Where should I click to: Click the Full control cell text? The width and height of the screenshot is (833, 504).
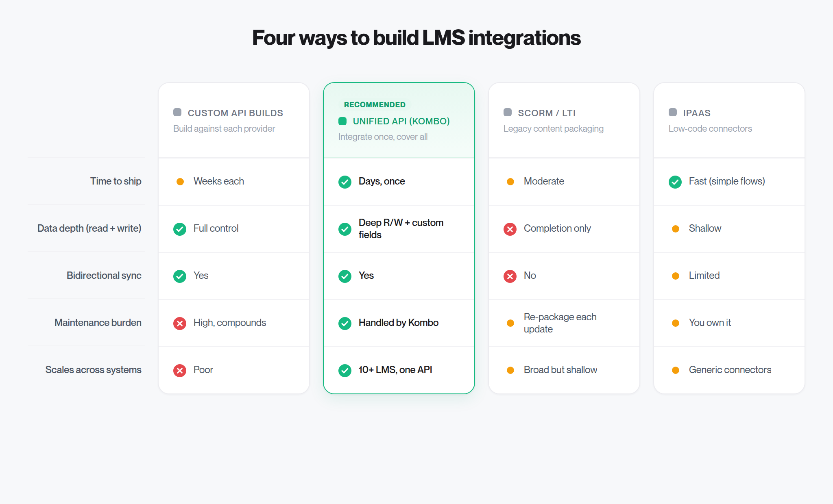[216, 228]
